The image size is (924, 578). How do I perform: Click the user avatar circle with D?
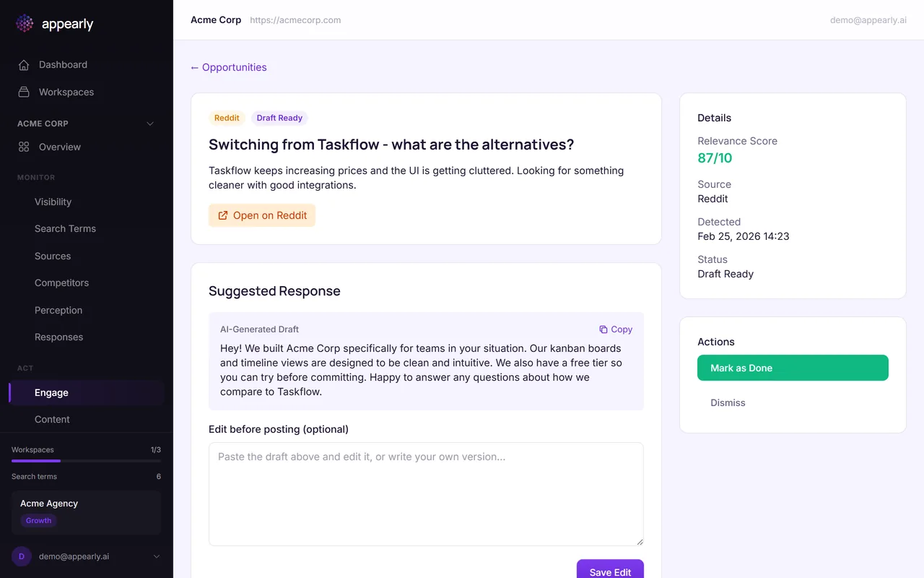coord(22,556)
